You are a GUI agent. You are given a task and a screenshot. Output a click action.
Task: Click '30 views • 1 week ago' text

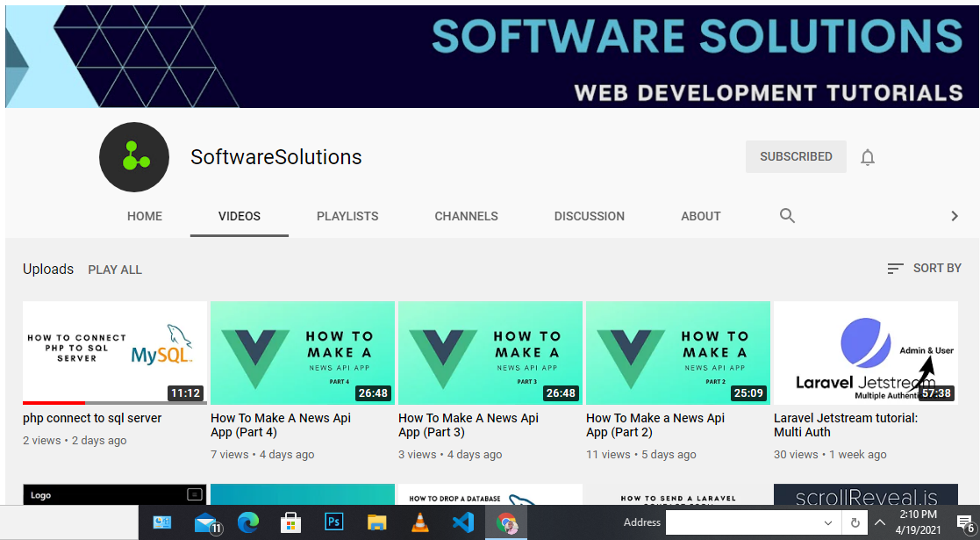click(x=830, y=455)
